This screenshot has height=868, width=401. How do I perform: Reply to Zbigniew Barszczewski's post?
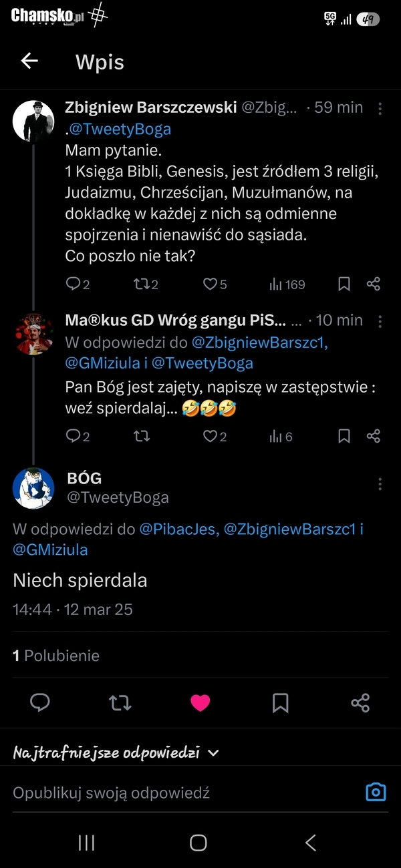(x=74, y=284)
